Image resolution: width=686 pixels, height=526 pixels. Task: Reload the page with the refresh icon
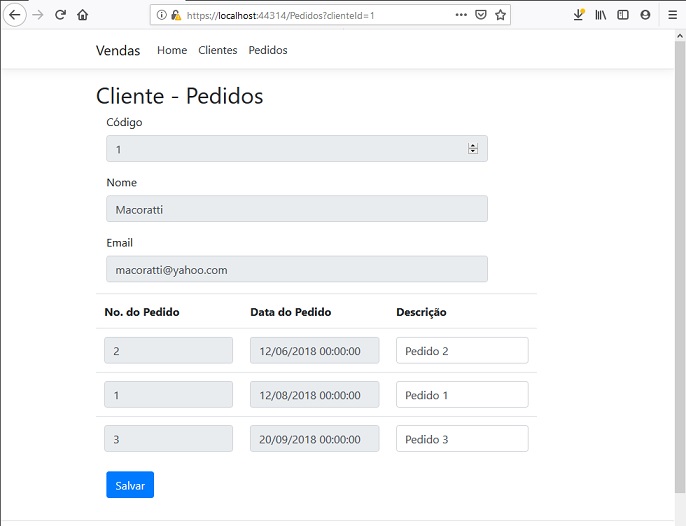tap(60, 15)
